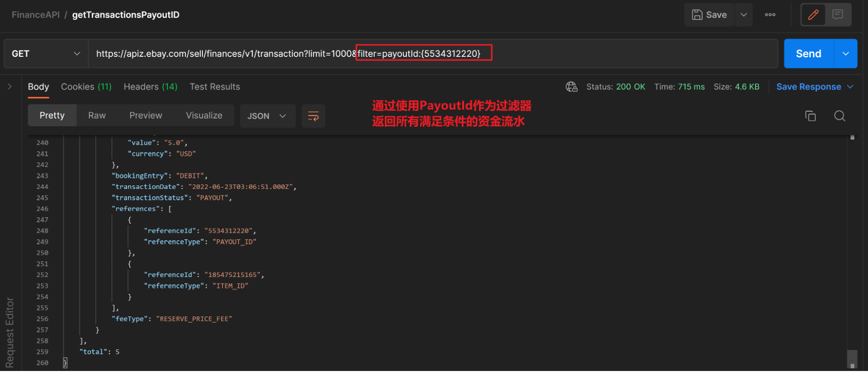Open the Send button dropdown arrow

point(846,54)
